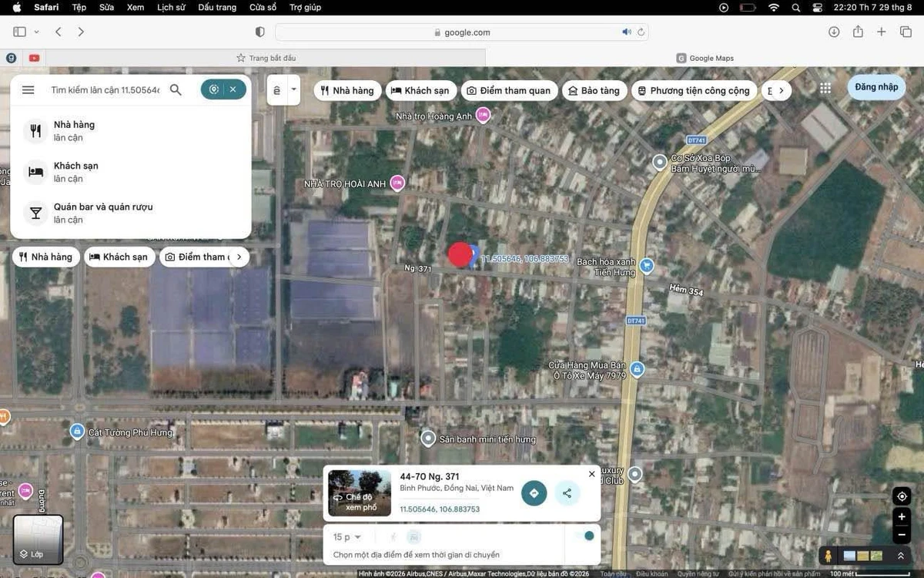Click the magnifier search icon in Maps

[x=176, y=89]
